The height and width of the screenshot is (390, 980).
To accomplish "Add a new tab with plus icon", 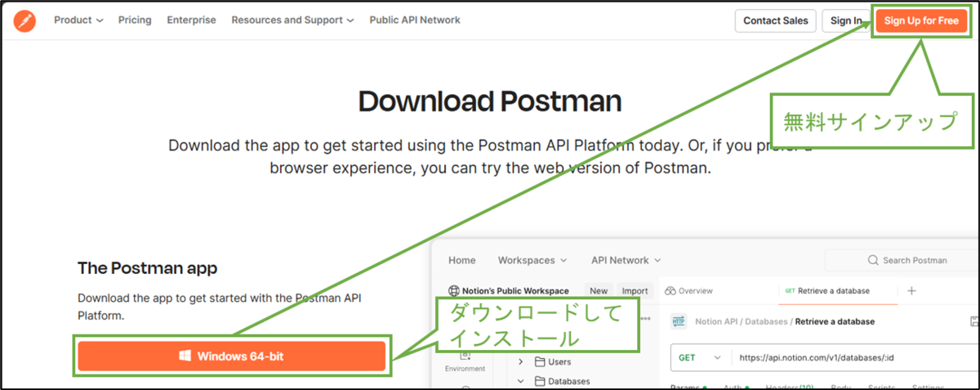I will click(912, 291).
